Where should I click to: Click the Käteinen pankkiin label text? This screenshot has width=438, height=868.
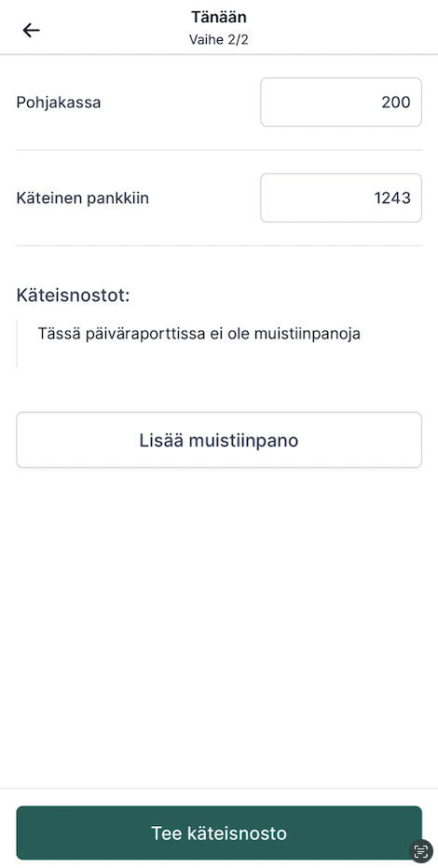(83, 199)
